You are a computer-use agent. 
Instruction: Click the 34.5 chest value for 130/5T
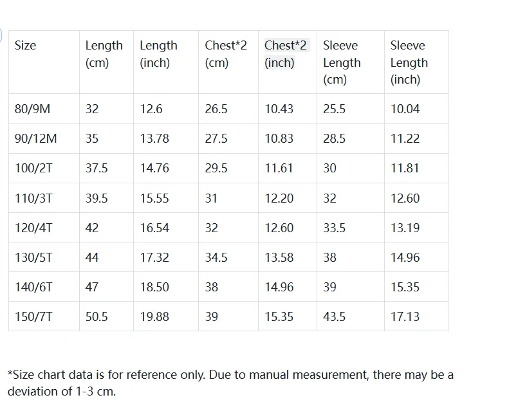pos(216,258)
